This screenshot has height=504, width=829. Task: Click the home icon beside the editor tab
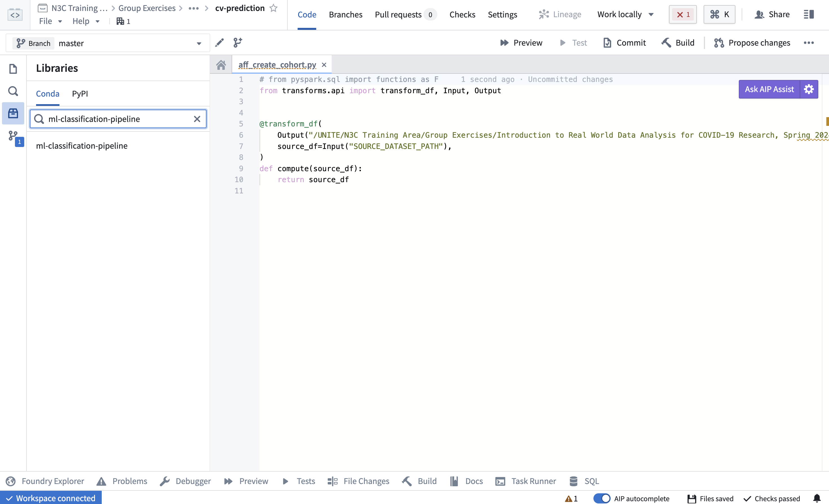click(221, 64)
